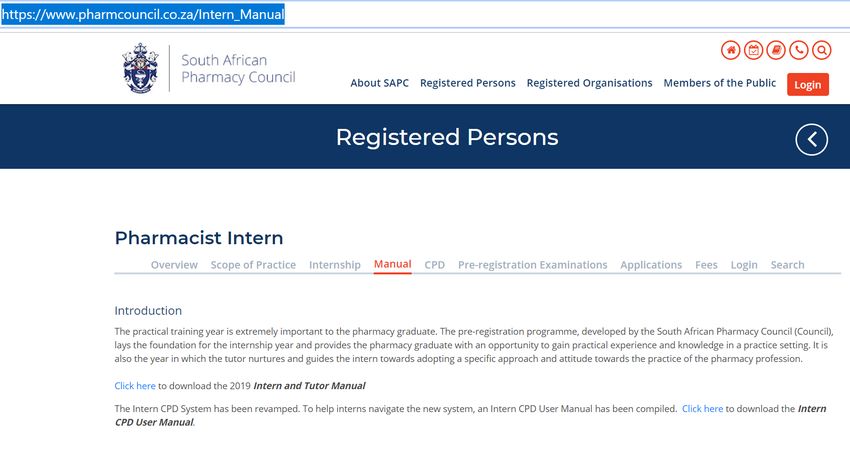This screenshot has height=450, width=850.
Task: Click here link for Intern CPD User Manual
Action: [703, 409]
